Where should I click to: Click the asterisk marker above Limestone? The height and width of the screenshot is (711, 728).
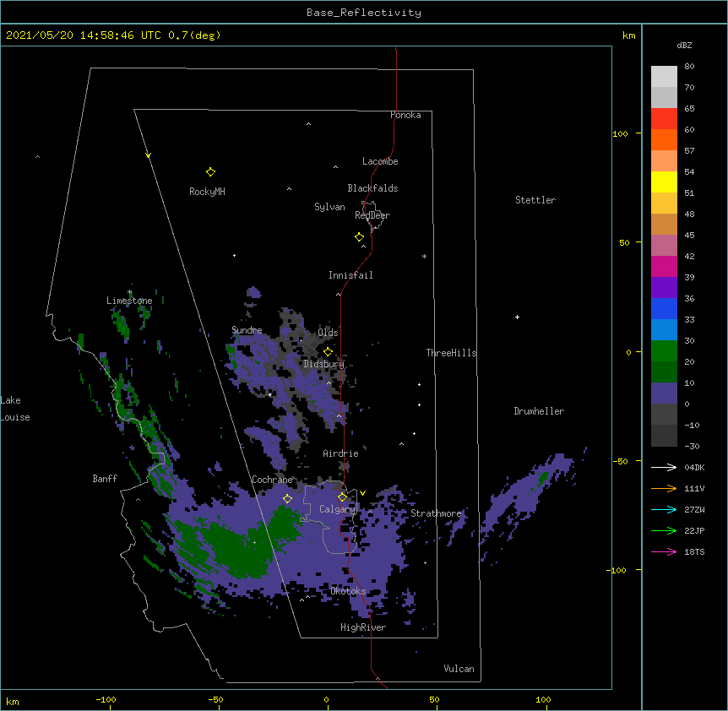point(129,292)
